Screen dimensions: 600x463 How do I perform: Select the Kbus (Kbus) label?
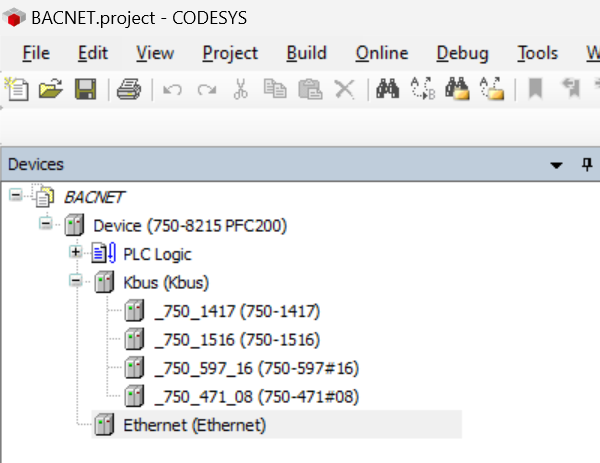pos(166,283)
